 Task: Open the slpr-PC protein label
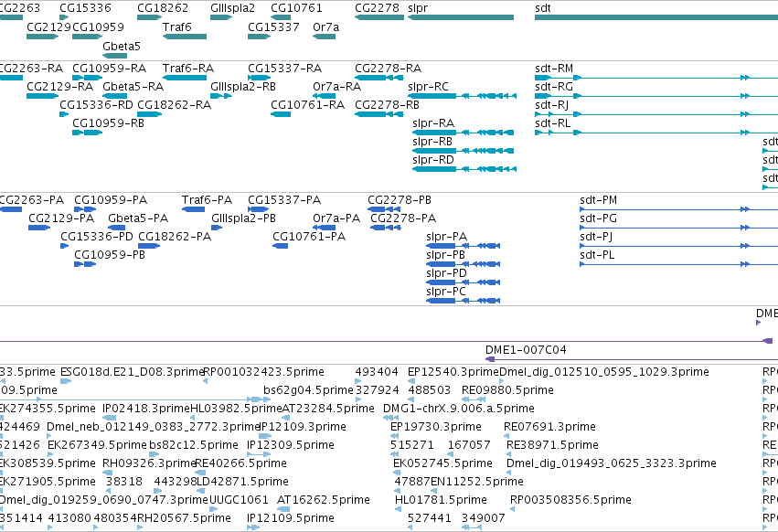[x=446, y=292]
